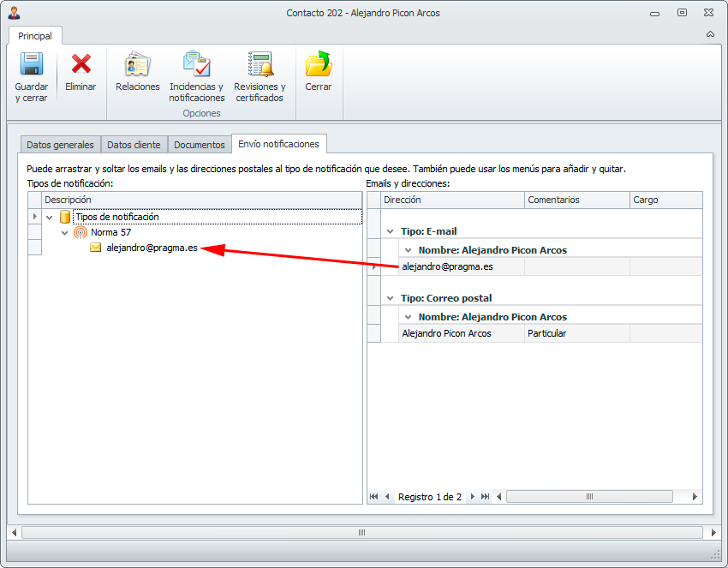This screenshot has height=568, width=728.
Task: Click the window bottom scrollbar right arrow
Action: click(713, 532)
